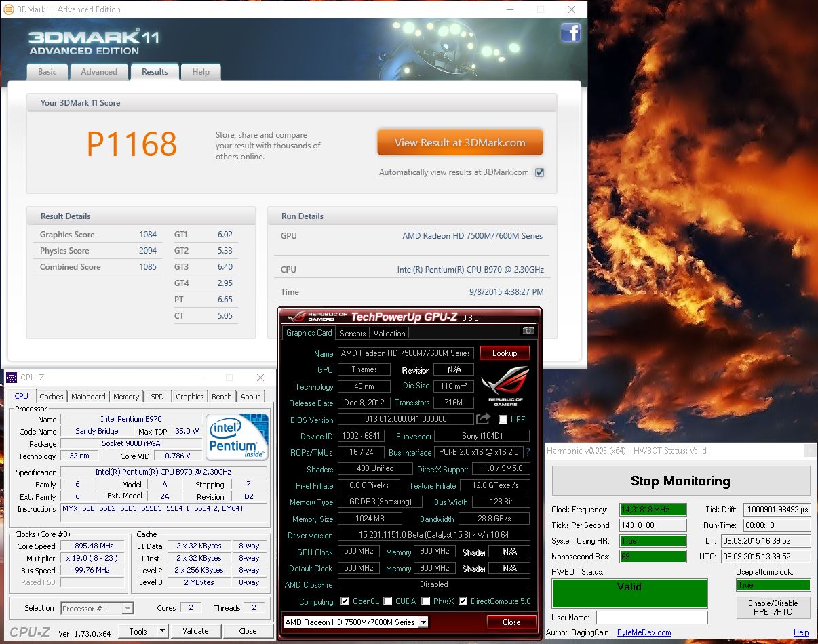Open the Validation tab in GPU-Z
The image size is (818, 644).
coord(389,333)
